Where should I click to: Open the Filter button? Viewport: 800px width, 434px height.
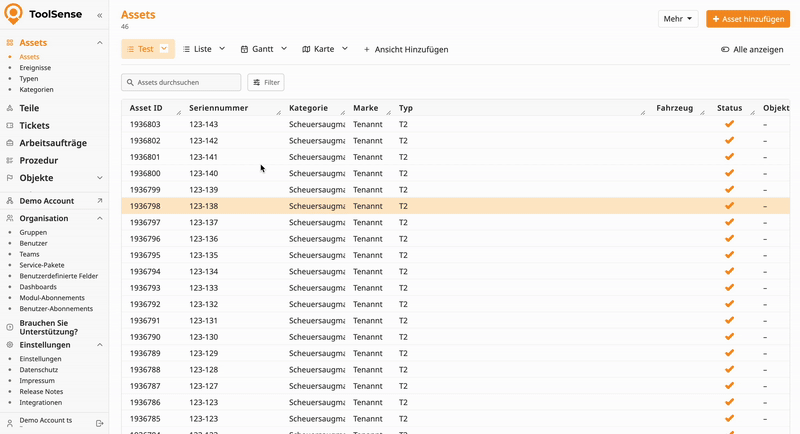tap(265, 82)
